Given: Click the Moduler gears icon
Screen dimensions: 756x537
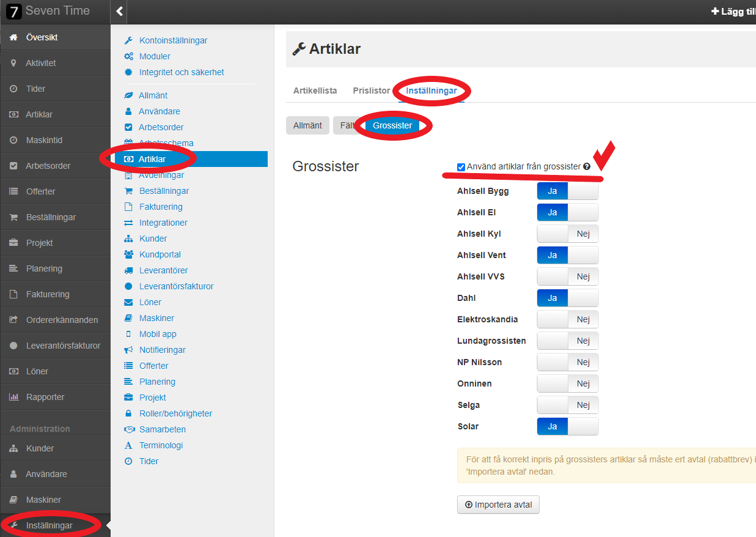Looking at the screenshot, I should click(x=128, y=56).
